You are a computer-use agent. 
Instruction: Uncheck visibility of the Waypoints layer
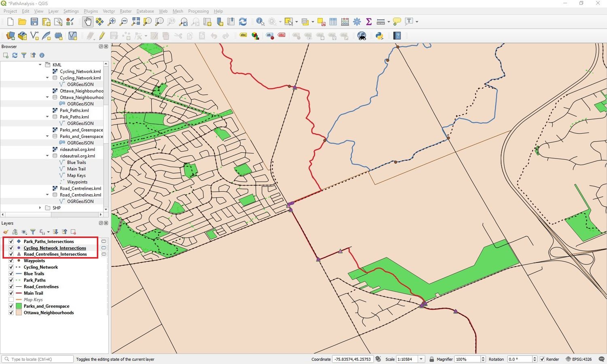click(x=11, y=260)
